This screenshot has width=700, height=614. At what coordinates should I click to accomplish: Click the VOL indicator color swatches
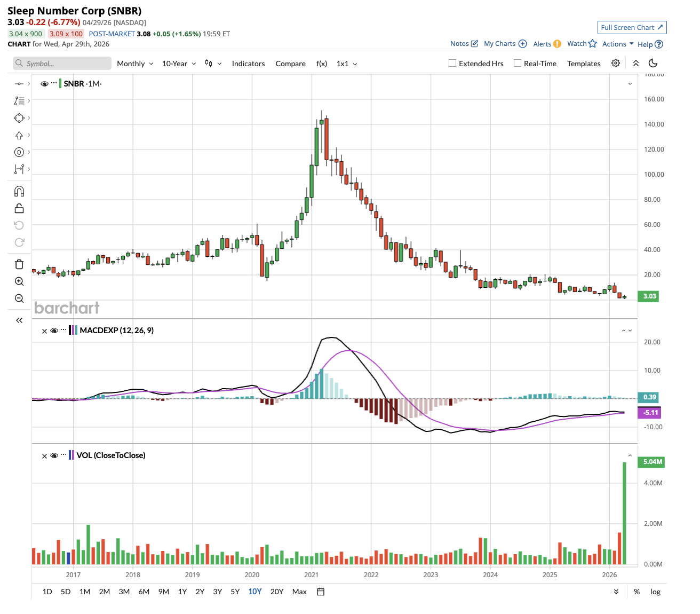tap(71, 455)
